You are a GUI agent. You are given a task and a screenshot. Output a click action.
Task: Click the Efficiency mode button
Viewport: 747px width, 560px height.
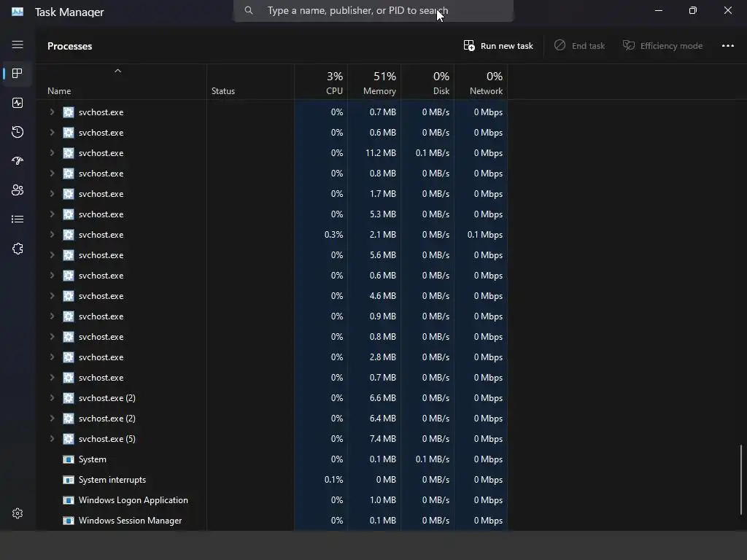[662, 46]
